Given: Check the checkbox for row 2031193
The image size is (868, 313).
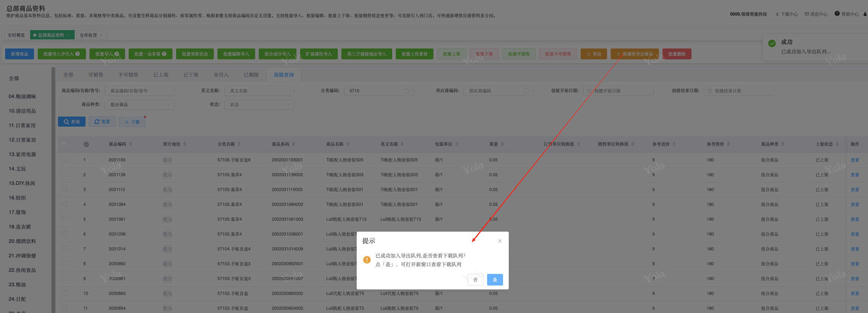Looking at the screenshot, I should pyautogui.click(x=64, y=159).
